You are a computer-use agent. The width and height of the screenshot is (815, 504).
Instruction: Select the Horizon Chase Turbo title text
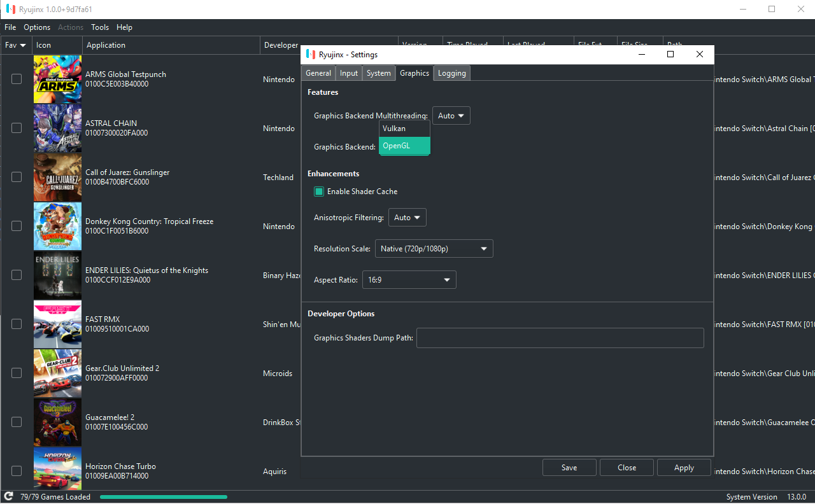click(120, 466)
